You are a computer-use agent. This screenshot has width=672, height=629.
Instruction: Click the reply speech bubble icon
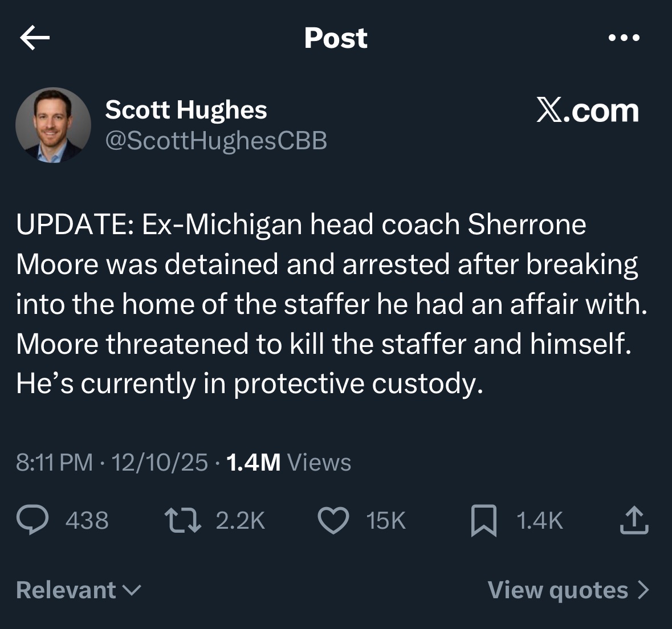coord(31,521)
